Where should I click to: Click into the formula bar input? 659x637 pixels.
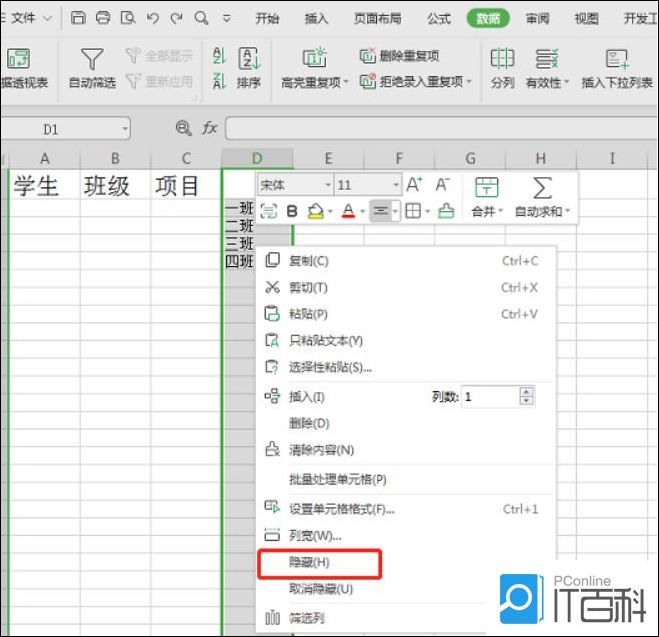point(441,129)
